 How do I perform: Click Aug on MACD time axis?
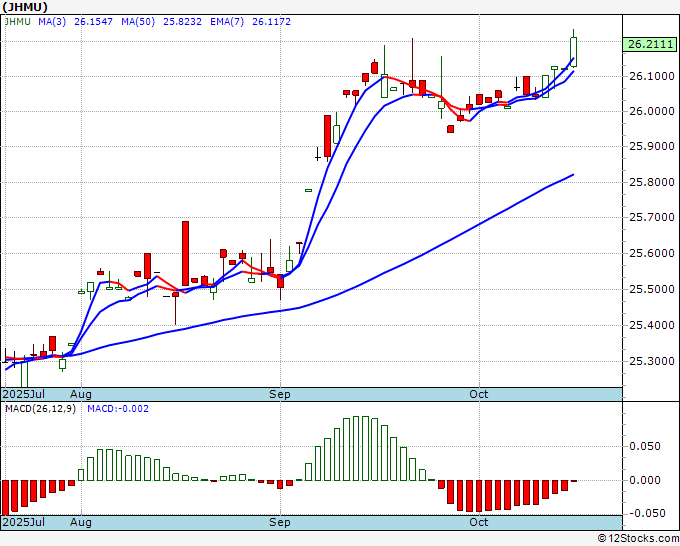pyautogui.click(x=81, y=522)
